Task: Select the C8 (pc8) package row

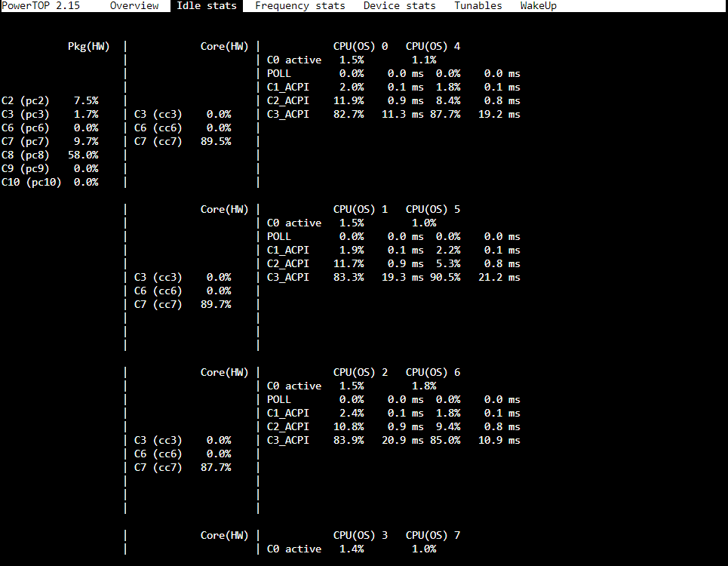Action: pos(50,155)
